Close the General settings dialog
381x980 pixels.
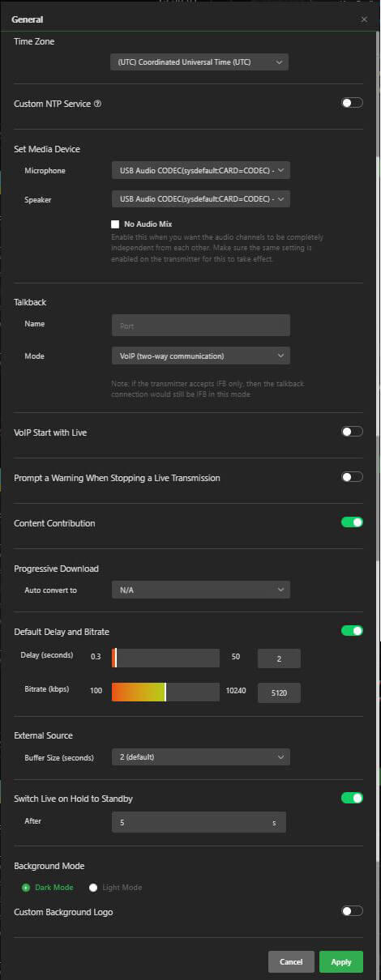click(364, 19)
